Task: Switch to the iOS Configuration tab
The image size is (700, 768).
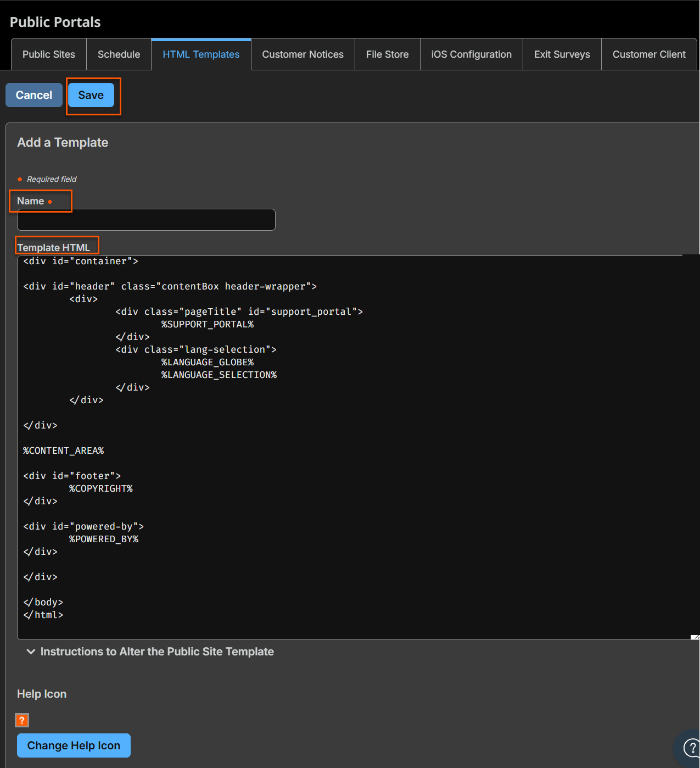Action: click(471, 54)
